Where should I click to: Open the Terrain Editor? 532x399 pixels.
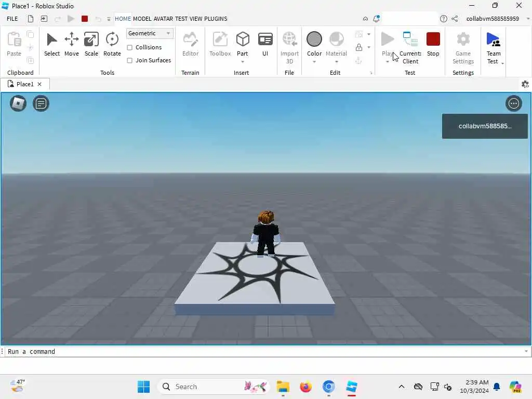pyautogui.click(x=190, y=44)
